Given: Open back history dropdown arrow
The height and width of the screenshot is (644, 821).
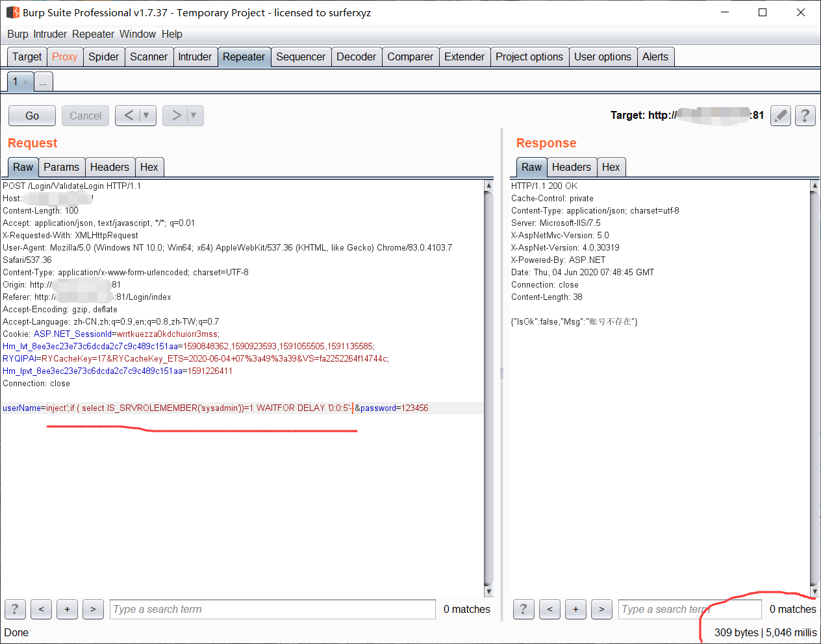Looking at the screenshot, I should (147, 116).
